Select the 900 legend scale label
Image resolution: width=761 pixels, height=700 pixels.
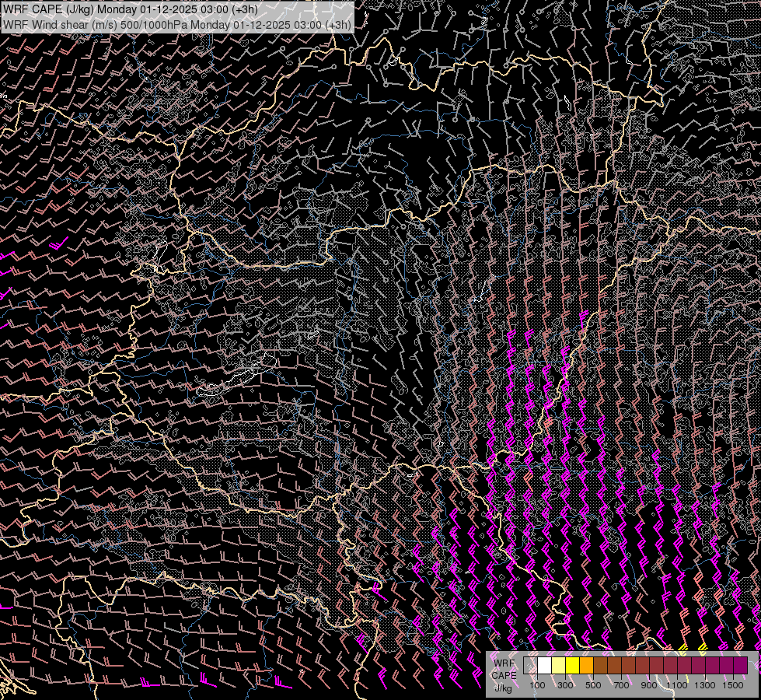tap(649, 685)
